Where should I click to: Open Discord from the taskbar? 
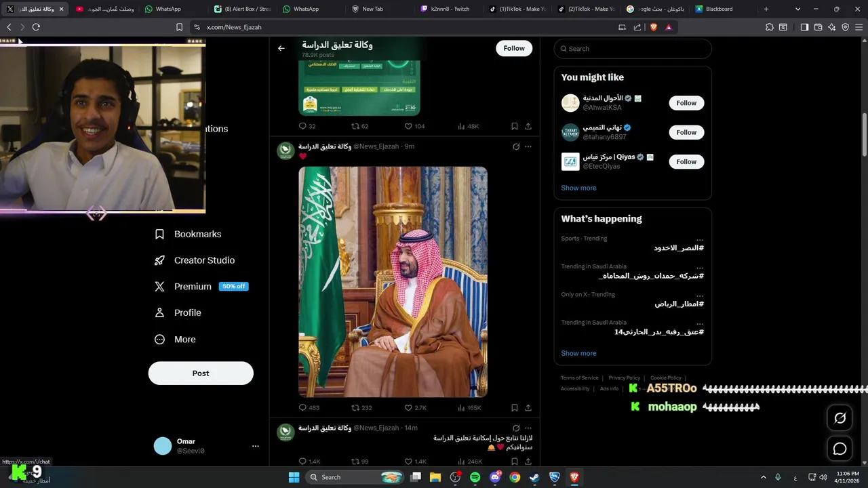click(x=495, y=477)
